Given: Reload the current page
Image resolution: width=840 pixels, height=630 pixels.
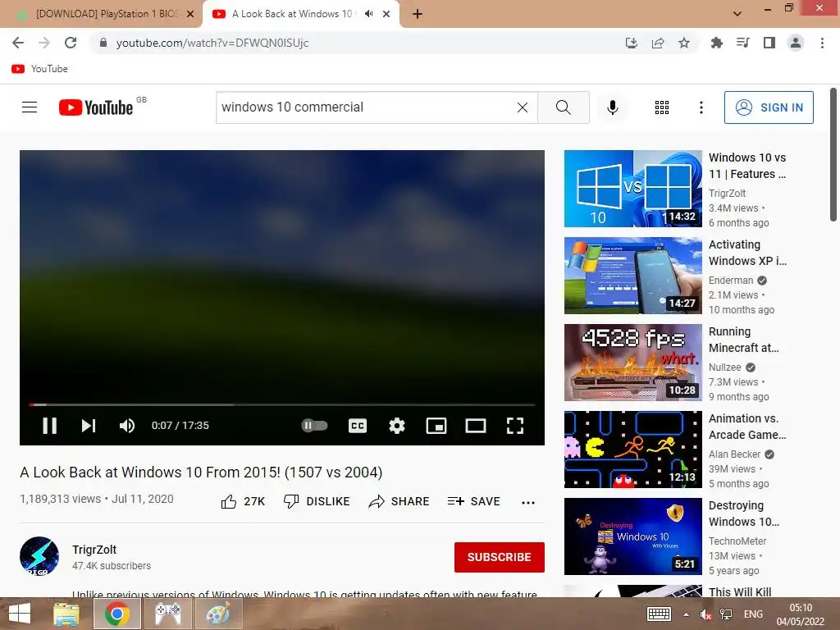Looking at the screenshot, I should 71,43.
